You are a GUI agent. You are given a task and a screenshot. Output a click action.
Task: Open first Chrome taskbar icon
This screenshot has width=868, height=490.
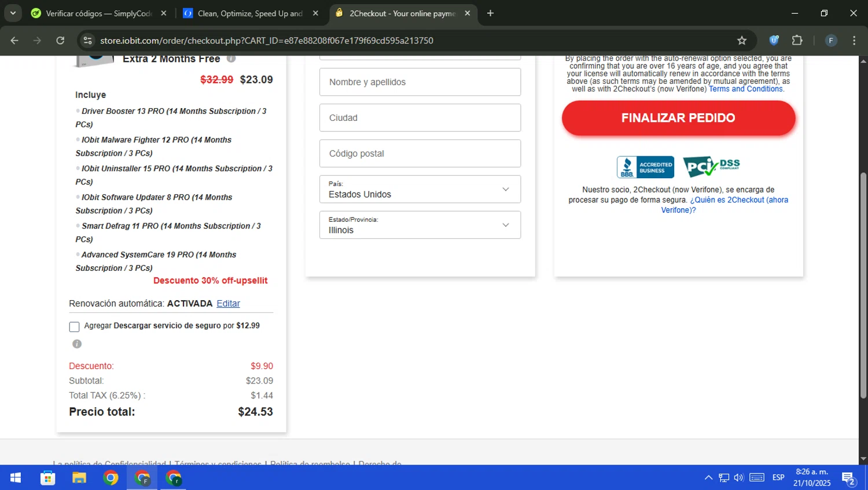(111, 478)
